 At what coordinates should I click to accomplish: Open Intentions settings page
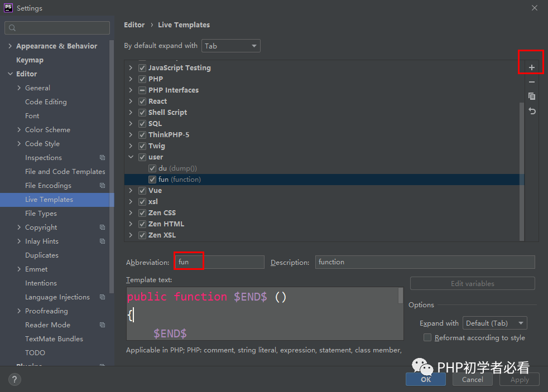(41, 283)
